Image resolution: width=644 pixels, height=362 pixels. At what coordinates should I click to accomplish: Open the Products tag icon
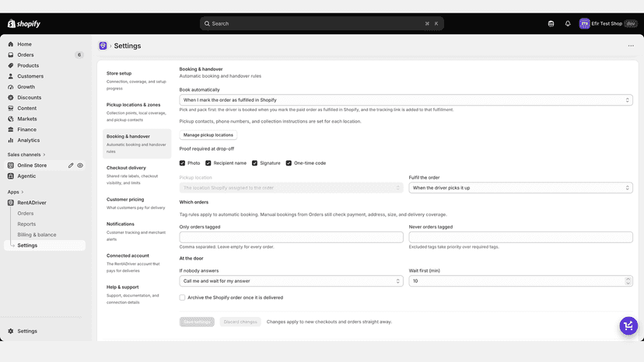[11, 65]
